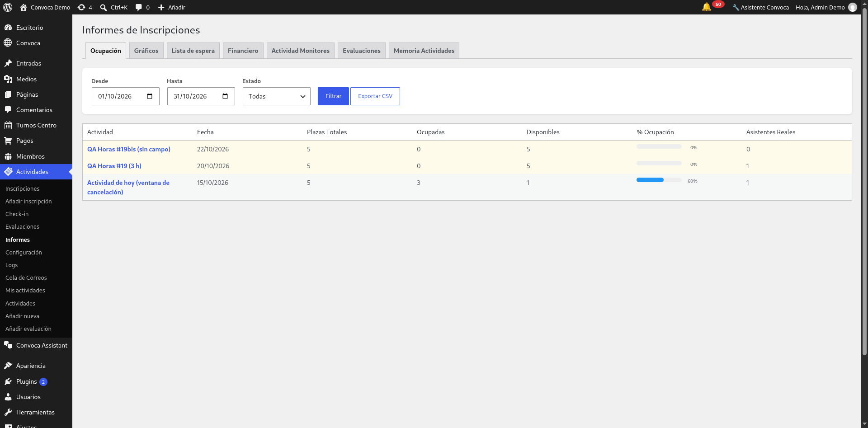868x428 pixels.
Task: Click the Desde date field 01/10/2026
Action: pyautogui.click(x=126, y=96)
